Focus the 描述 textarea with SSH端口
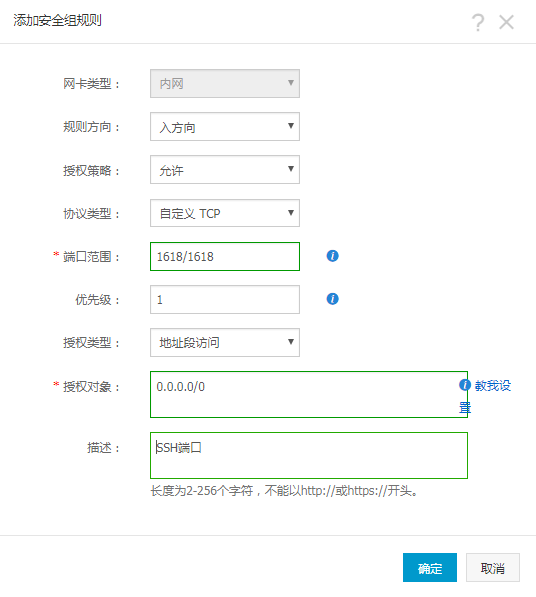The height and width of the screenshot is (597, 536). (x=309, y=455)
